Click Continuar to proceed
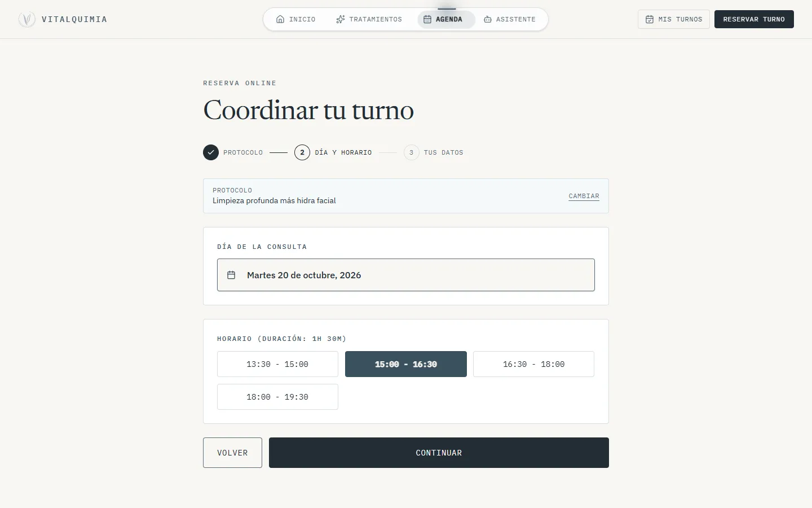Image resolution: width=812 pixels, height=508 pixels. pyautogui.click(x=439, y=453)
